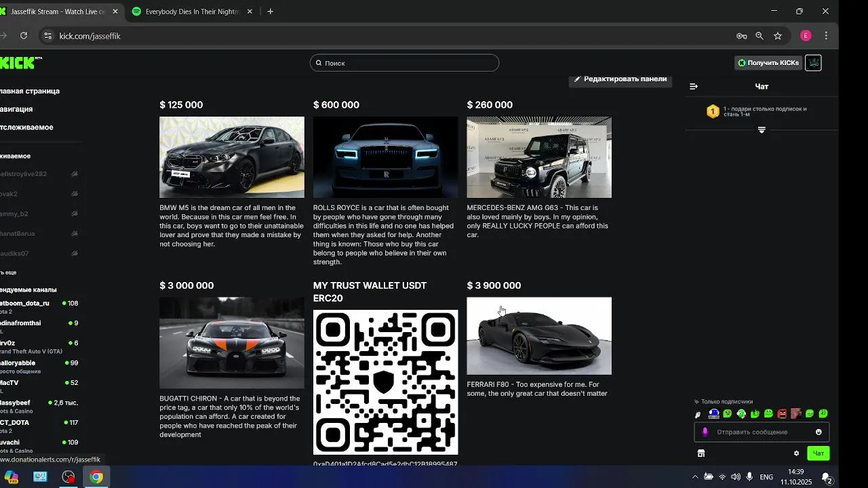Open the browser zoom magnifier icon

759,36
